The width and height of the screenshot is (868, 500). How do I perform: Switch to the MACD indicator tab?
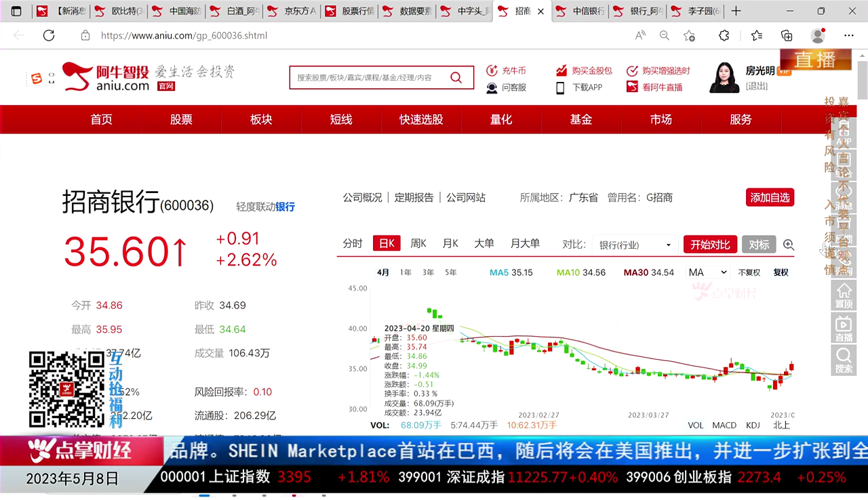click(x=724, y=425)
